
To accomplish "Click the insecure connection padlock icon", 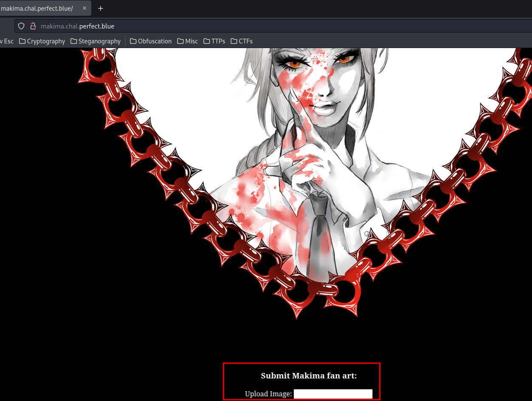I will pos(33,26).
